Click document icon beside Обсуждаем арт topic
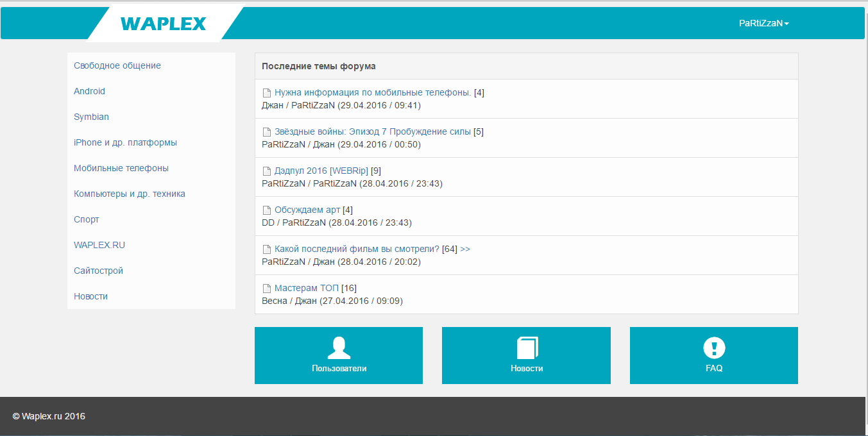The height and width of the screenshot is (436, 868). point(267,210)
